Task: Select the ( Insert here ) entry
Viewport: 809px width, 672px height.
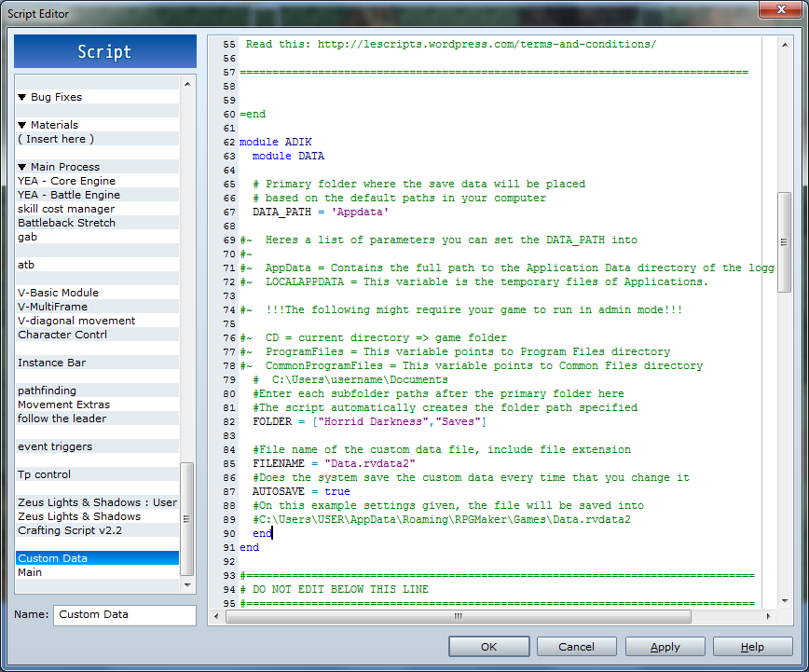Action: click(98, 139)
